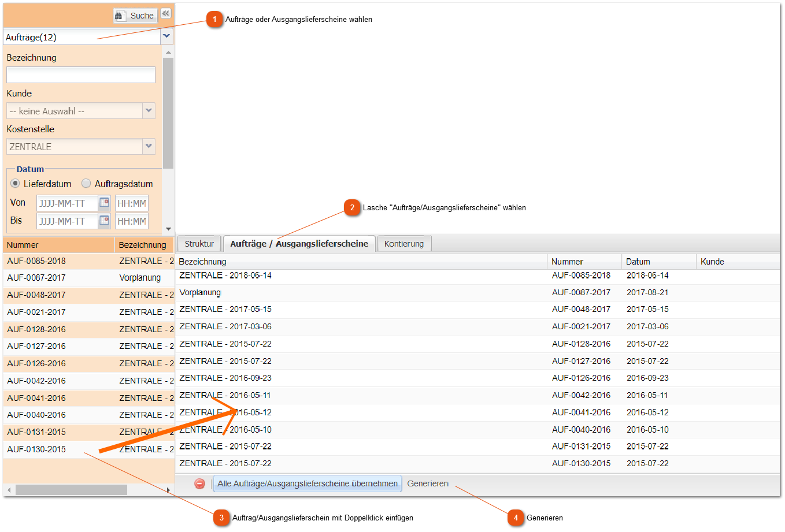Screen dimensions: 785x532
Task: Click date 2017-08-21 in right table
Action: pyautogui.click(x=647, y=293)
